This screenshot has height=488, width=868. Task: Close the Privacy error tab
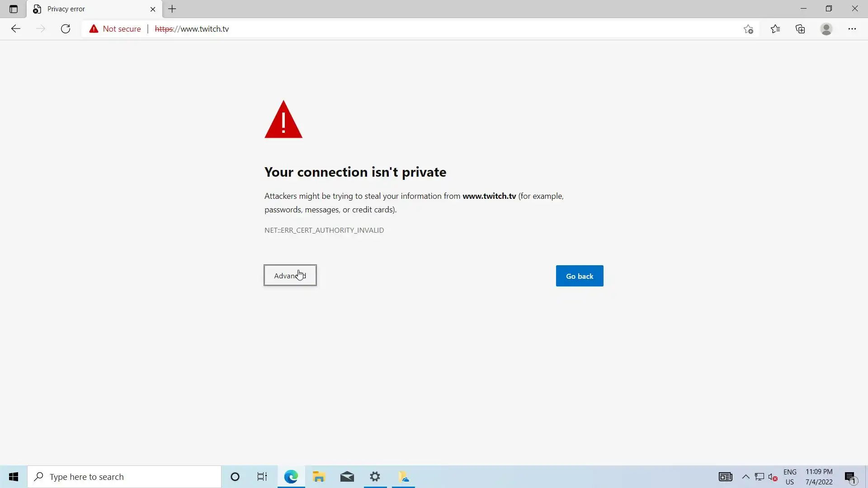(153, 9)
